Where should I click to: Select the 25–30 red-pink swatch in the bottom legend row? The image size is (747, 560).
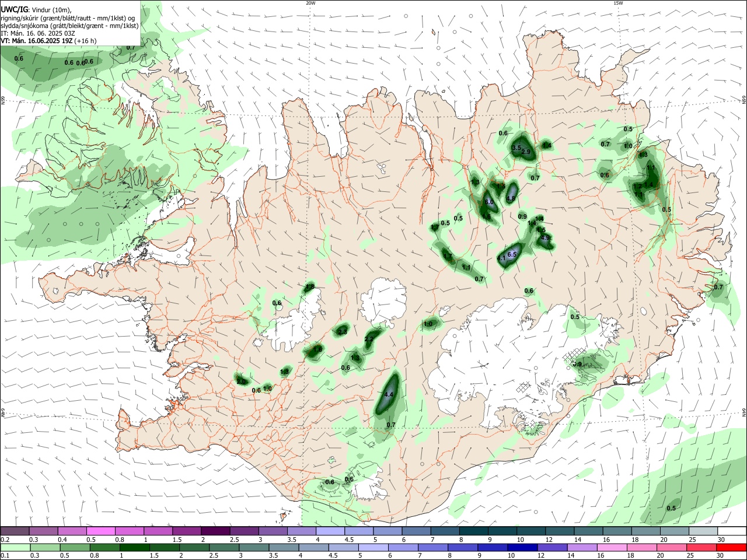point(702,547)
